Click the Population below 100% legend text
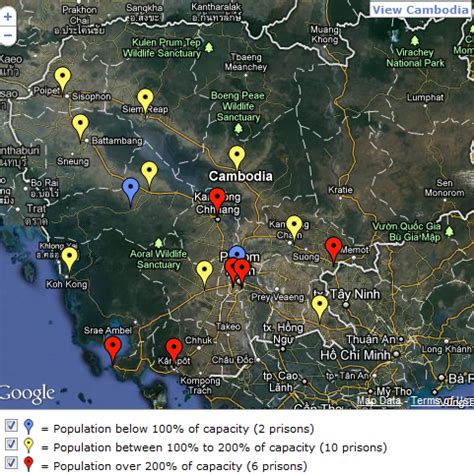Viewport: 474px width, 474px height. [184, 429]
